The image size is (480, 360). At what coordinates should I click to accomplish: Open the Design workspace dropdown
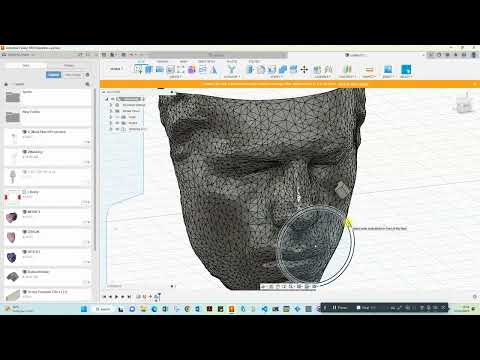[x=116, y=69]
